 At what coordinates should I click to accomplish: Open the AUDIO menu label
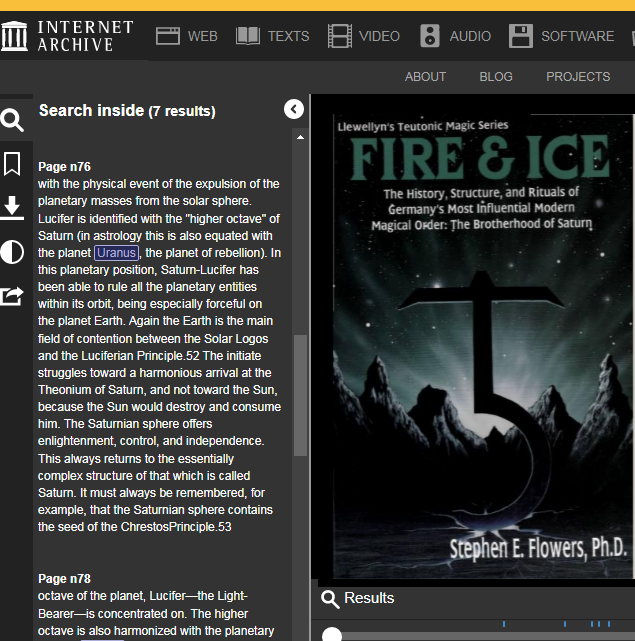470,36
